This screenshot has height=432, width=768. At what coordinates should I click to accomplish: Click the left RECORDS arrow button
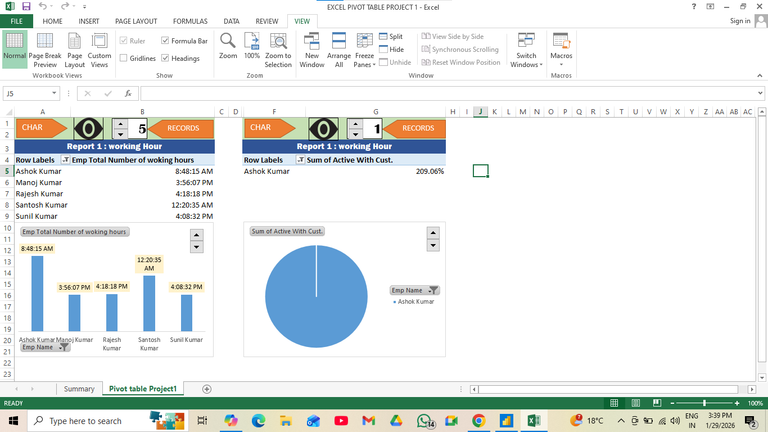tap(181, 128)
